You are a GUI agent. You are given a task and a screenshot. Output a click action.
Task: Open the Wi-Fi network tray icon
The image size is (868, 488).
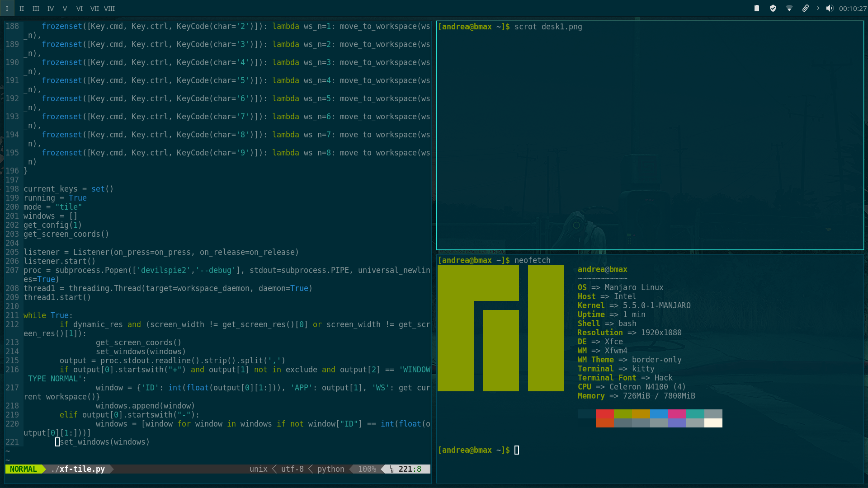coord(789,8)
